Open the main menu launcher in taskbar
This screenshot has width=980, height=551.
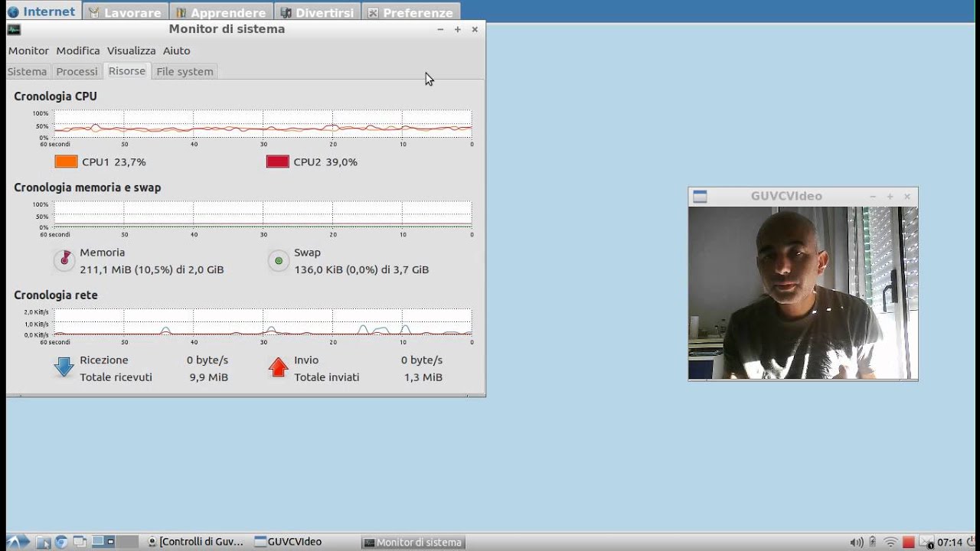pyautogui.click(x=18, y=542)
